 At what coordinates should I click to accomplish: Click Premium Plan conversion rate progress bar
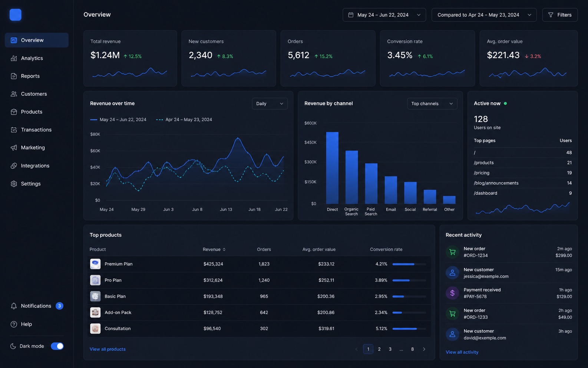[409, 264]
